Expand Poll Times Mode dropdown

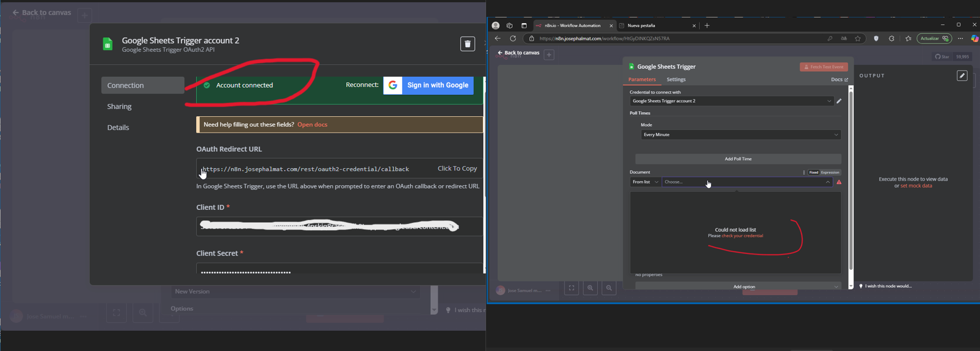pos(741,135)
